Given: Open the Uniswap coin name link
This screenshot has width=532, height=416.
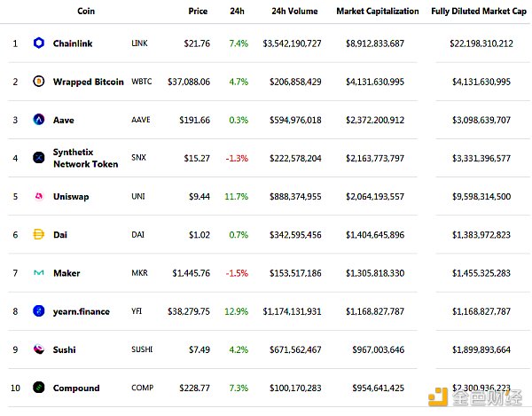Looking at the screenshot, I should tap(71, 196).
